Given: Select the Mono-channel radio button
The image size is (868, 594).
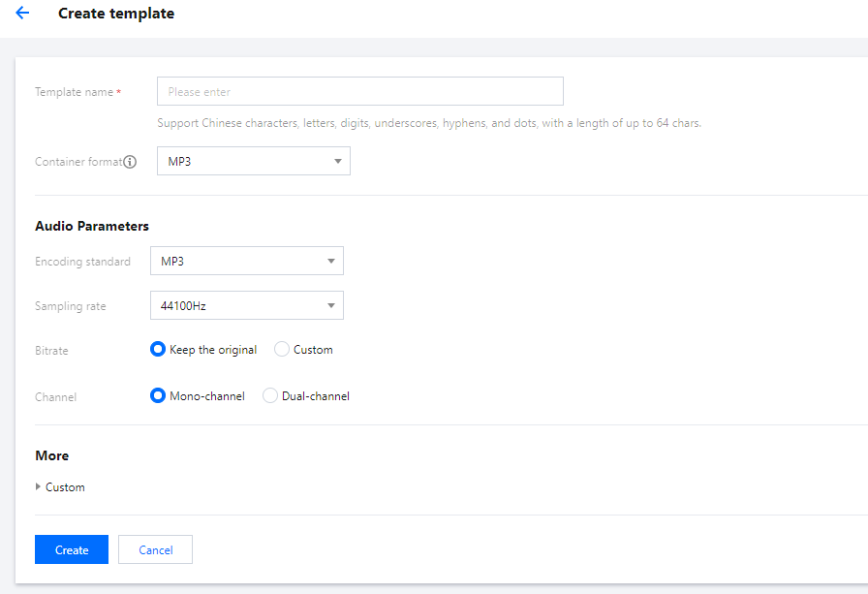Looking at the screenshot, I should click(x=159, y=396).
